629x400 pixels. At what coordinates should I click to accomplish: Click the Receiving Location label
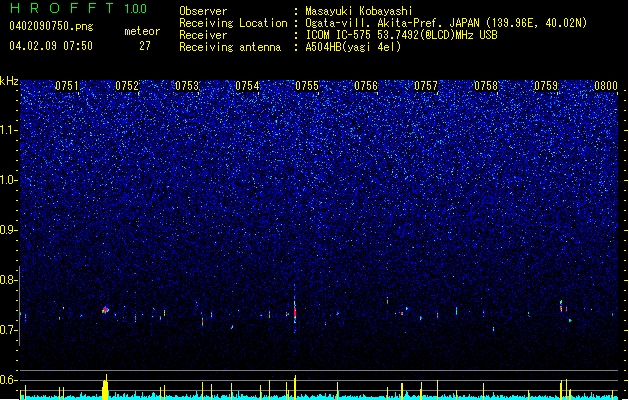(x=233, y=23)
